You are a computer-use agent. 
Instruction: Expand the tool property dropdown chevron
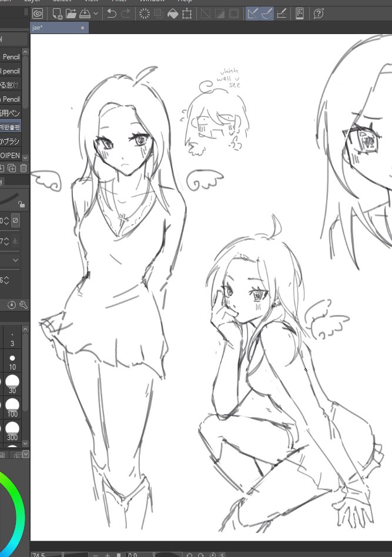coord(15,260)
